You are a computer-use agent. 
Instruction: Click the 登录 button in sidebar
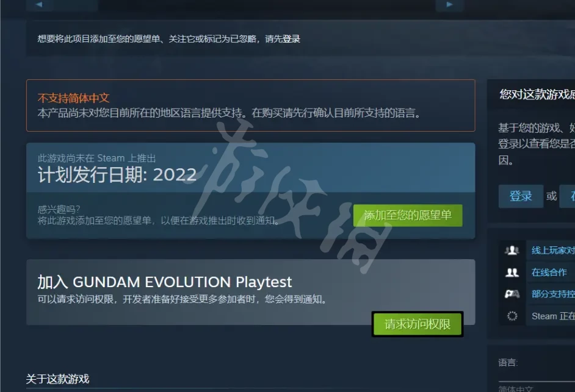click(521, 196)
